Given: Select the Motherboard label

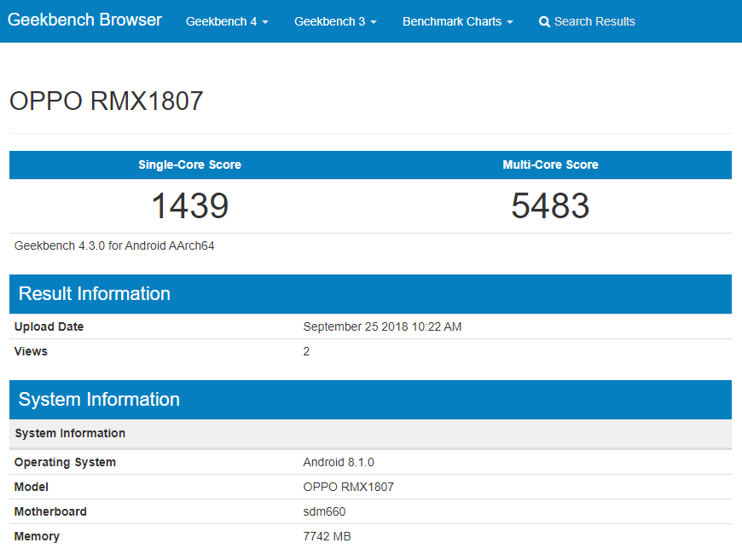Looking at the screenshot, I should (50, 511).
